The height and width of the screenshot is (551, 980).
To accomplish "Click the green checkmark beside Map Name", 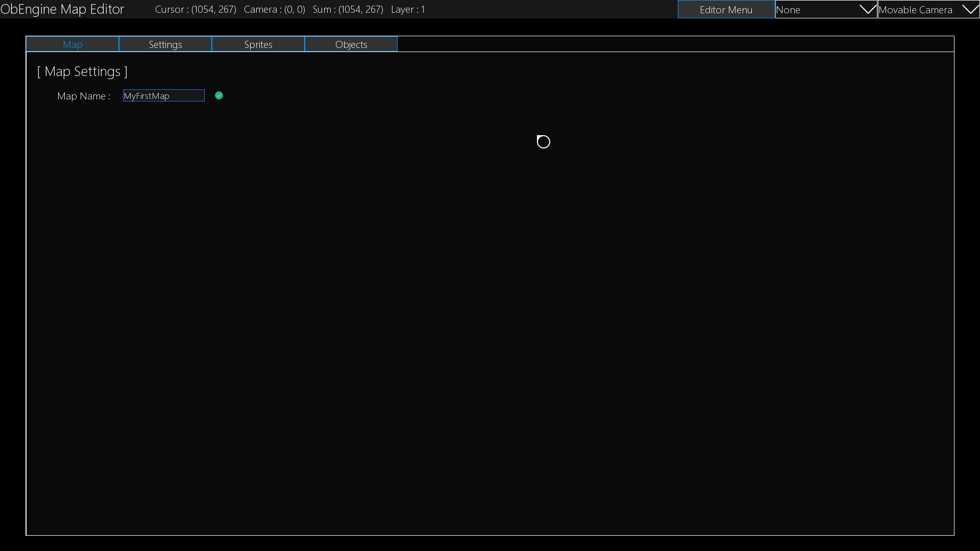I will pos(219,95).
